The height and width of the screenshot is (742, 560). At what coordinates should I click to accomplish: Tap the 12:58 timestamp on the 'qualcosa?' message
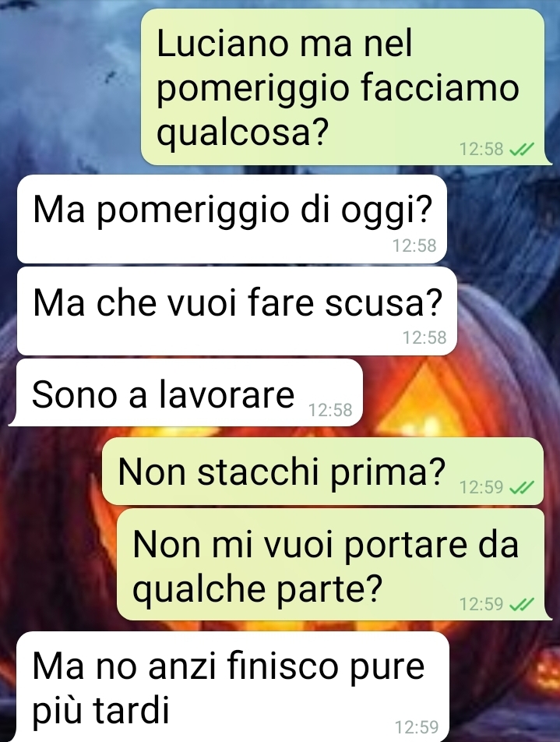pos(481,149)
